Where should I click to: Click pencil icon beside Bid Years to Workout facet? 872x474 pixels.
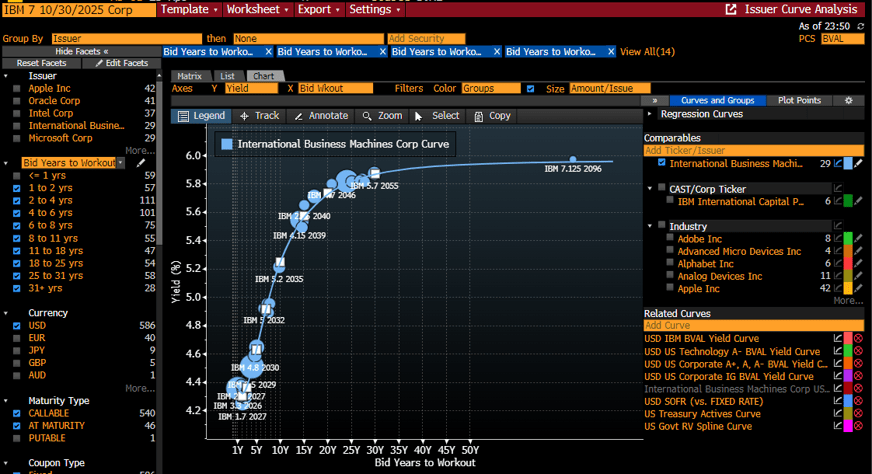(x=141, y=163)
